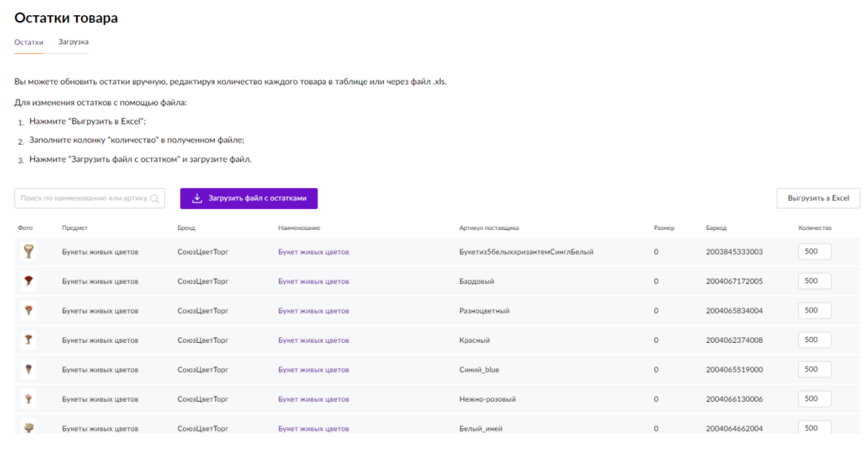Click the Выгрузить в Excel button
The height and width of the screenshot is (460, 868).
[x=818, y=198]
